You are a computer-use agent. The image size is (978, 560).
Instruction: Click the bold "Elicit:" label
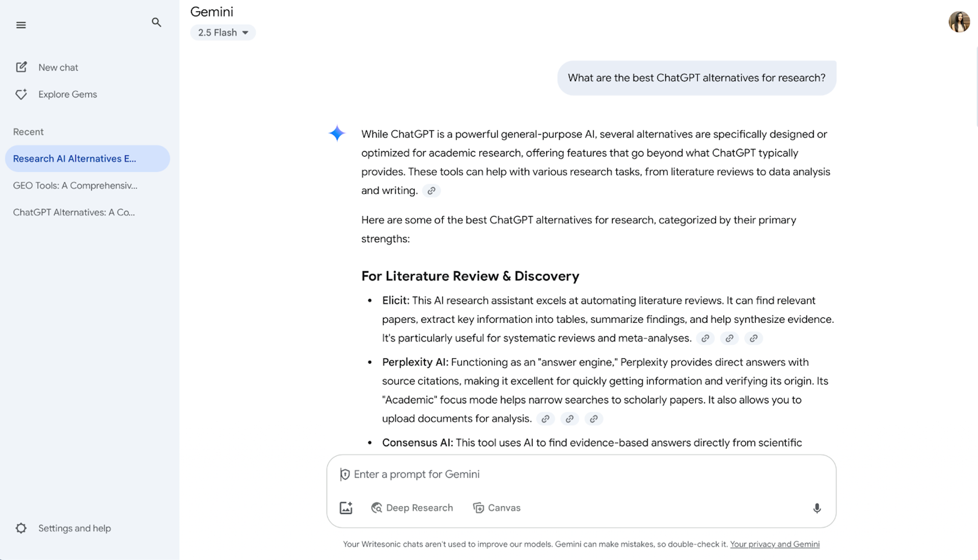396,300
